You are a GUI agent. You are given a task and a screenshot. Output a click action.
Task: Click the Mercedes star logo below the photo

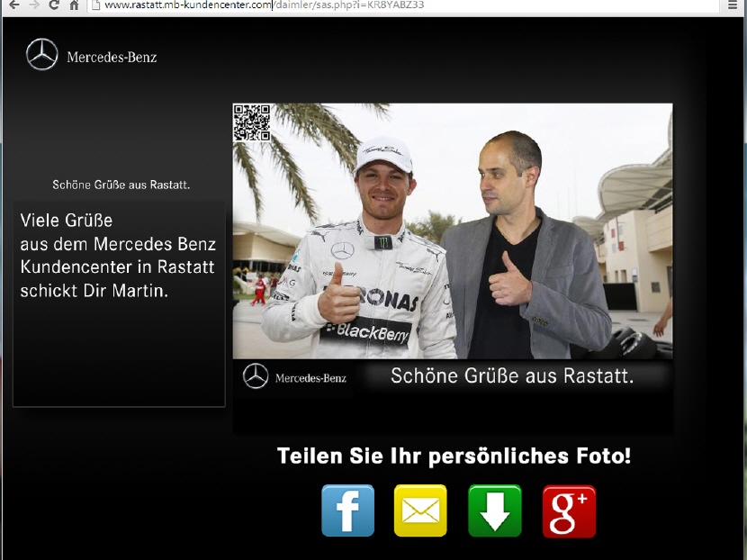pos(256,376)
